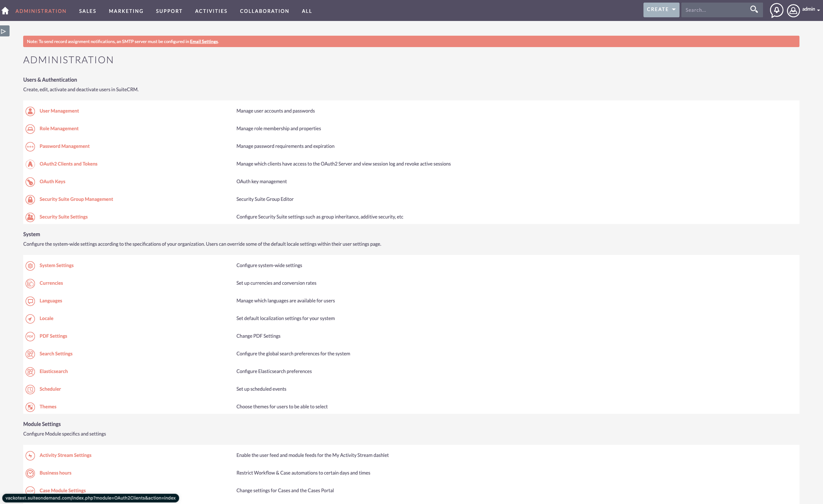Open Role Management link
Viewport: 823px width, 504px height.
(59, 128)
